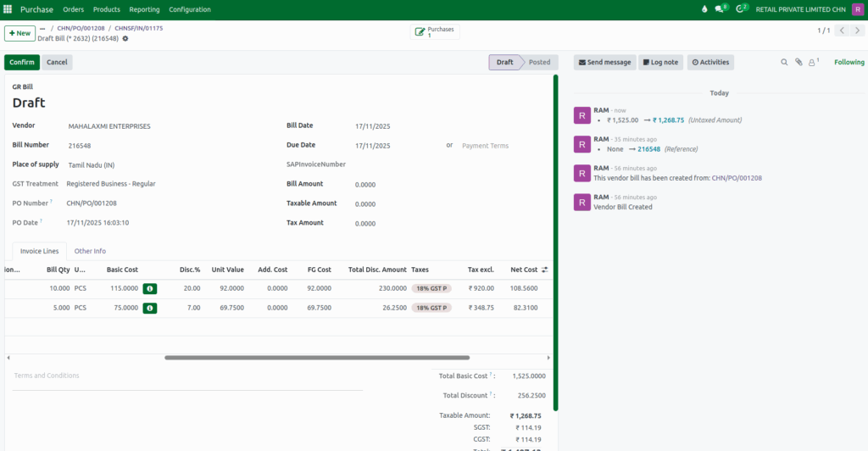Select the Draft status stage
The height and width of the screenshot is (451, 868).
pyautogui.click(x=504, y=63)
